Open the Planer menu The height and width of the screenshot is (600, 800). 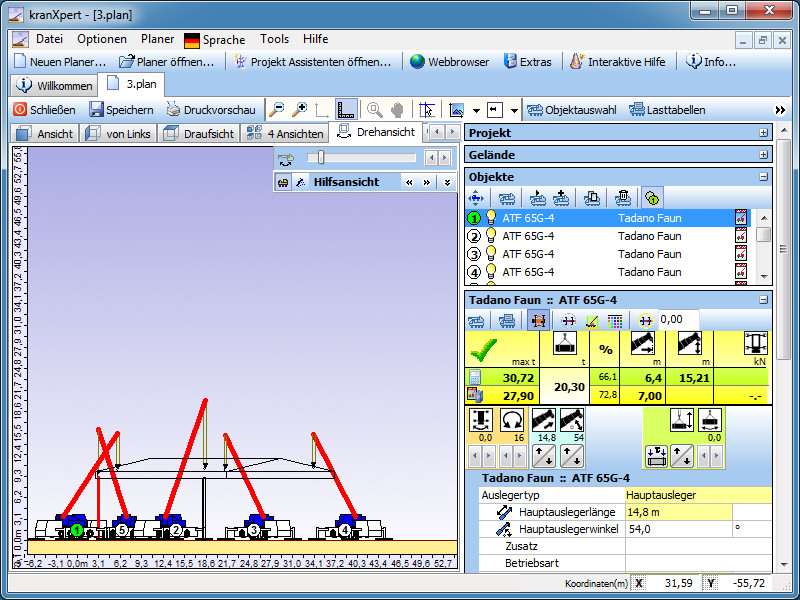pos(157,39)
